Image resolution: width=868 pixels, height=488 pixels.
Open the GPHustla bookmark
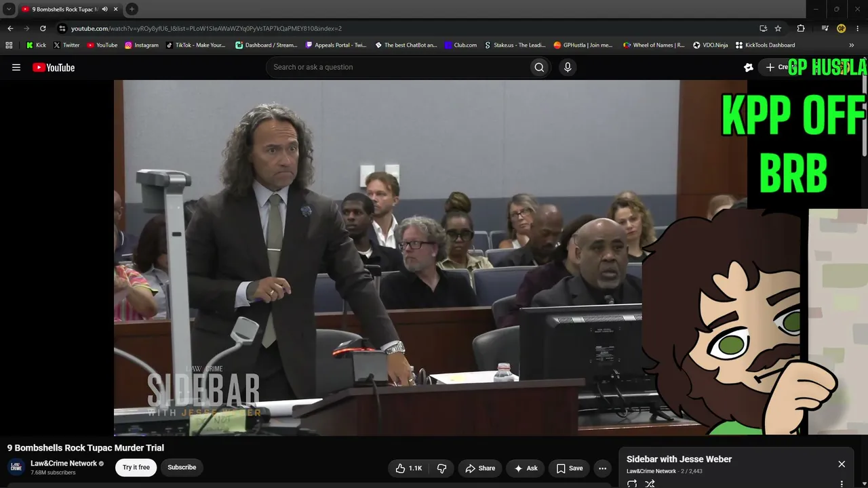(583, 45)
